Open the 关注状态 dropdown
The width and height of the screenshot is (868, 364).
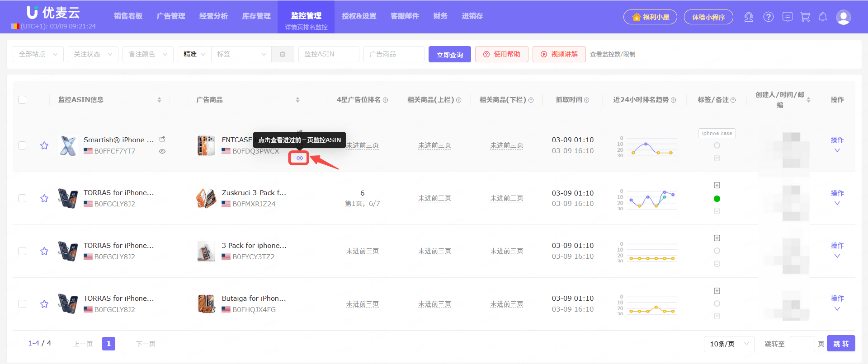(x=93, y=54)
